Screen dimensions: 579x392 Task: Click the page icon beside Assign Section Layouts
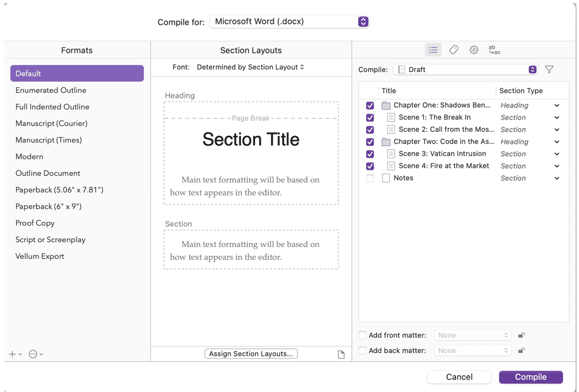(x=341, y=354)
